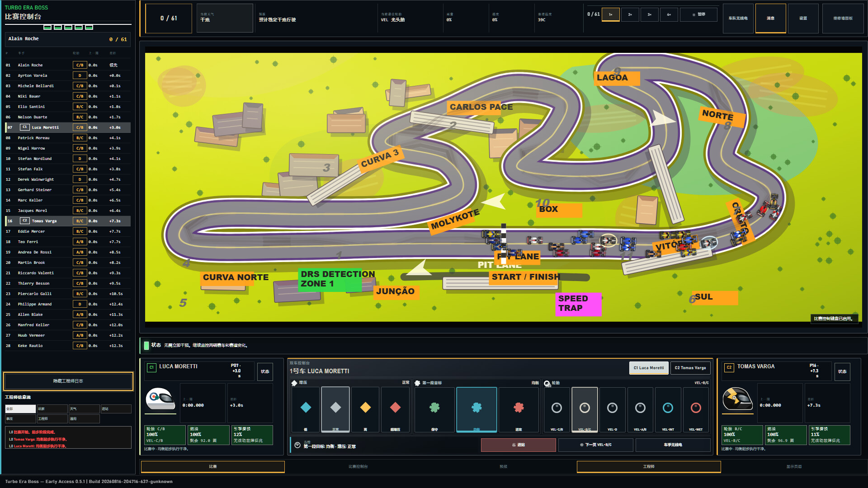Pick the VEL-WET rain tyre
Screen dimensions: 868x488
point(696,409)
